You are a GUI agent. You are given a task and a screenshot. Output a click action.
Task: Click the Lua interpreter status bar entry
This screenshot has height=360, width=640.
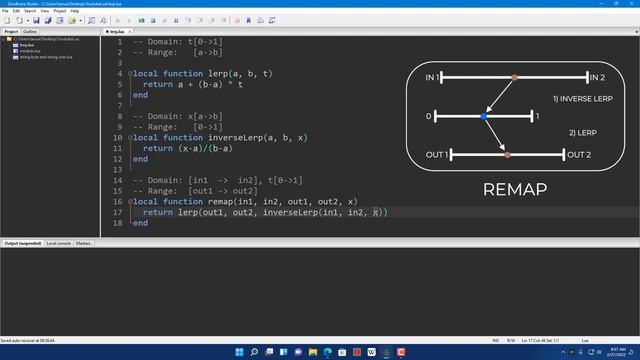585,340
